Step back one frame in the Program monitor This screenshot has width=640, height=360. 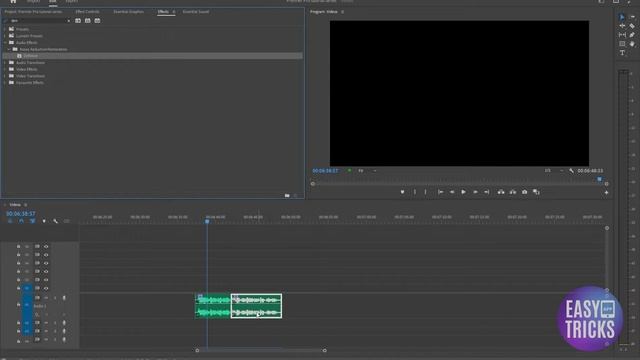[452, 192]
